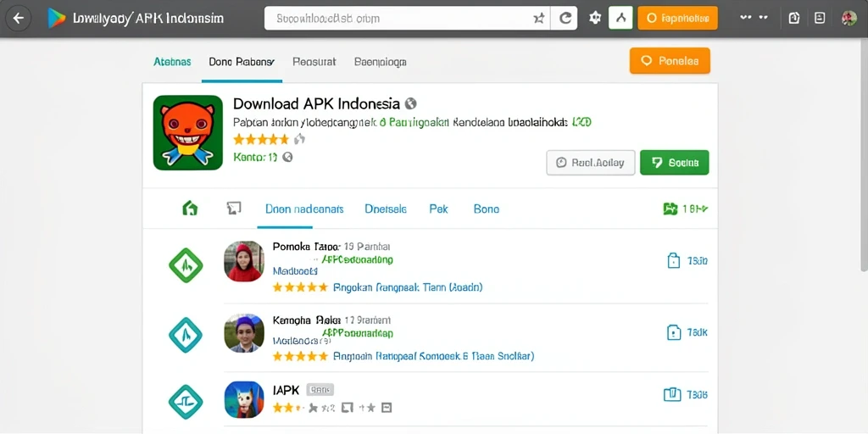
Task: Select the Pek tab
Action: [438, 209]
